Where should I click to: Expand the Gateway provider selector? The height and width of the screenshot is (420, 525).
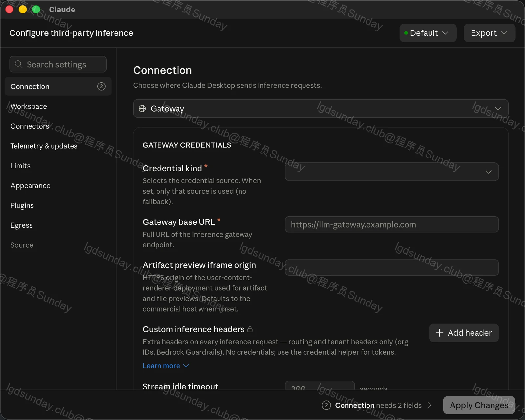pyautogui.click(x=321, y=109)
